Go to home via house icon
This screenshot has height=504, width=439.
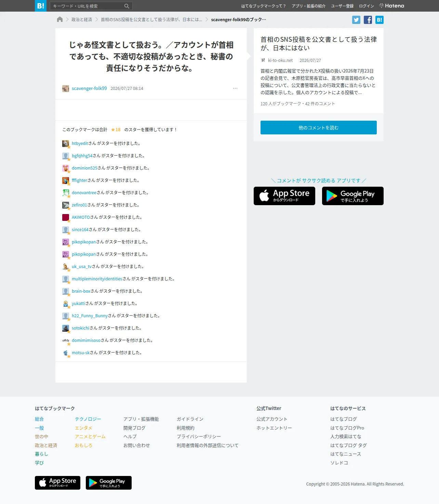pyautogui.click(x=60, y=19)
